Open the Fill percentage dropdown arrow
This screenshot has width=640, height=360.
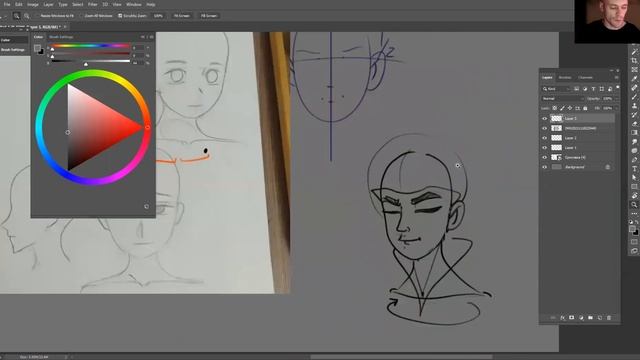click(616, 108)
